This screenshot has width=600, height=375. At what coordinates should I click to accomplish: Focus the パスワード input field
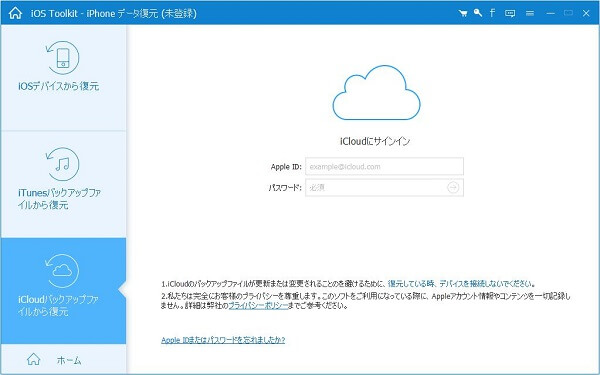click(x=384, y=188)
